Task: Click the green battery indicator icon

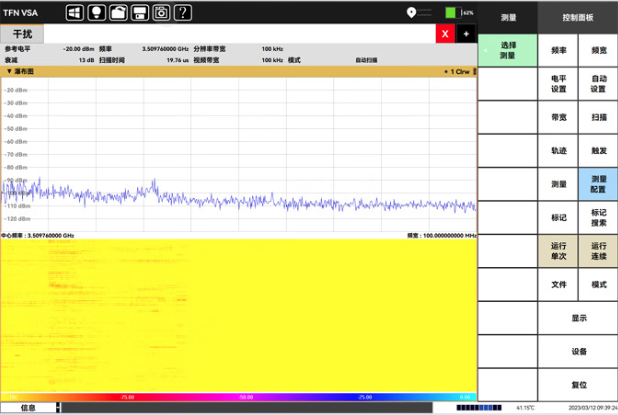Action: click(x=451, y=13)
